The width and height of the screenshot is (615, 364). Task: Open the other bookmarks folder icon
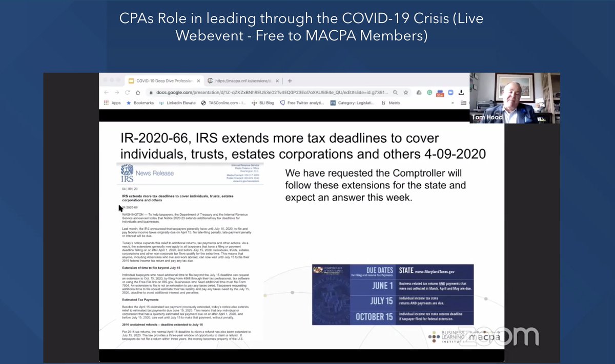(463, 102)
